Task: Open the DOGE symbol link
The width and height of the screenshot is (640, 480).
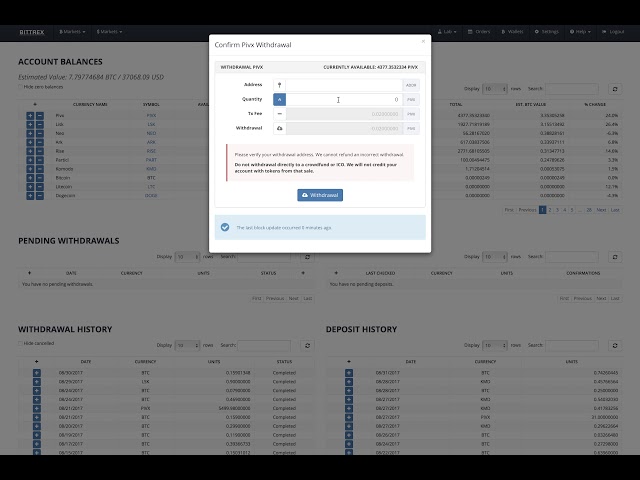Action: 151,196
